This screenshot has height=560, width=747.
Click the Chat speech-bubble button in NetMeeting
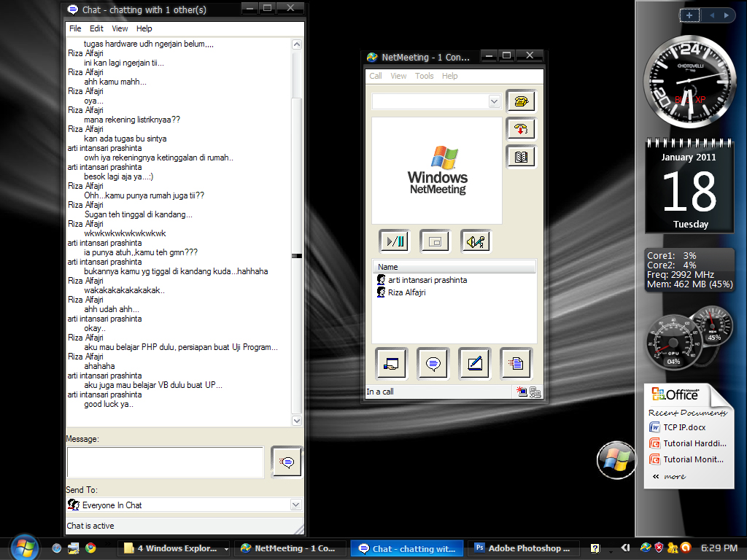433,364
